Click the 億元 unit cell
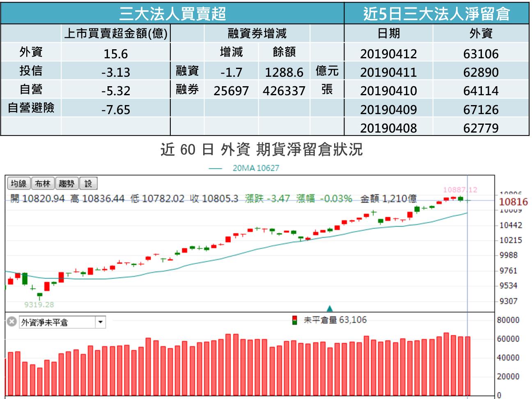532x399 pixels. [327, 71]
